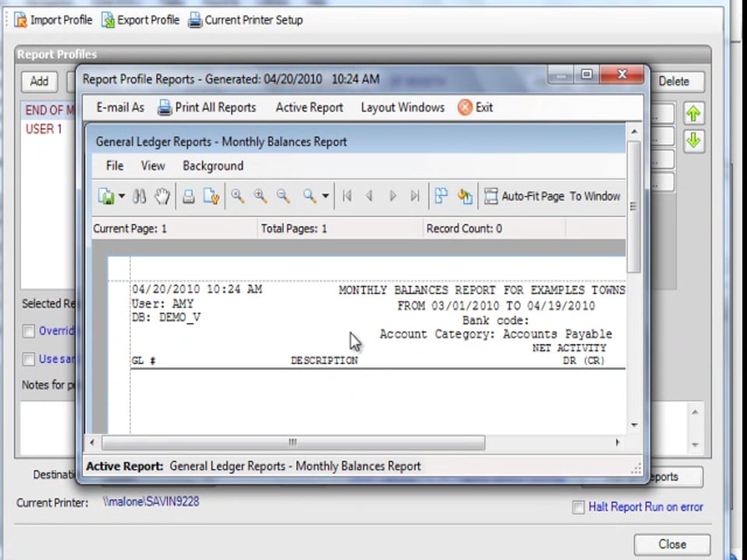Click the Active Report status bar text
The width and height of the screenshot is (747, 560).
[254, 466]
